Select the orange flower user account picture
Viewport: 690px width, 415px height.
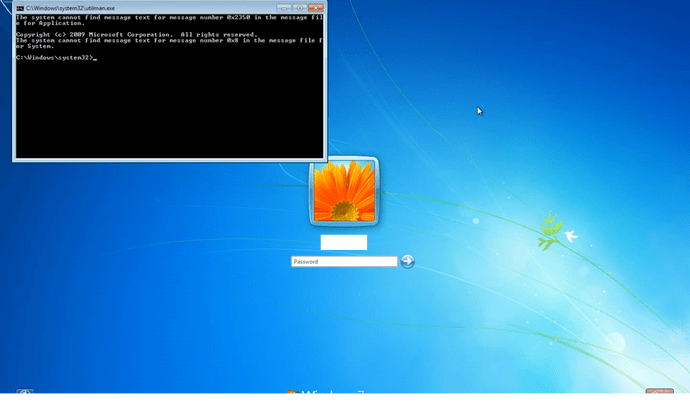(x=344, y=191)
